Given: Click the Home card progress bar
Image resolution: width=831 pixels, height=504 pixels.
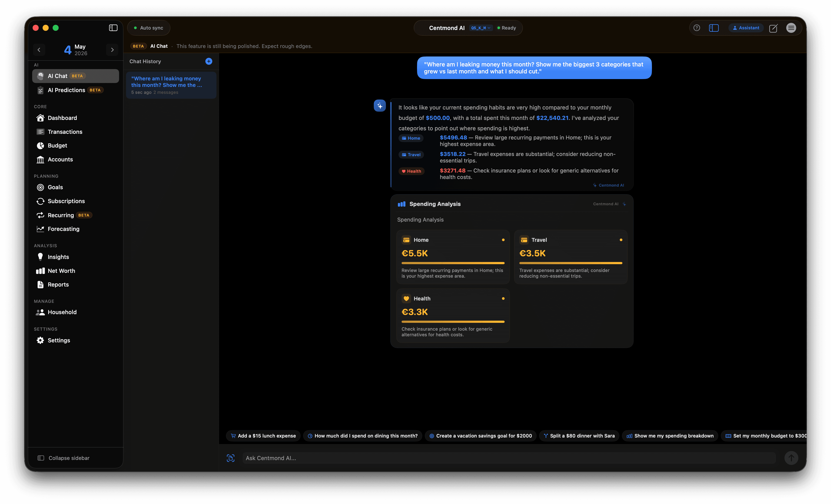Looking at the screenshot, I should pos(453,263).
